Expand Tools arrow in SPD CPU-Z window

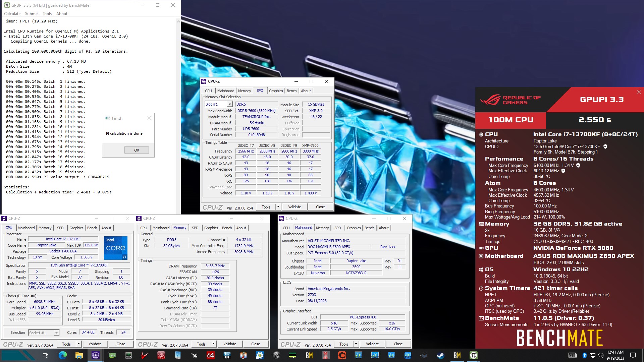(x=278, y=207)
